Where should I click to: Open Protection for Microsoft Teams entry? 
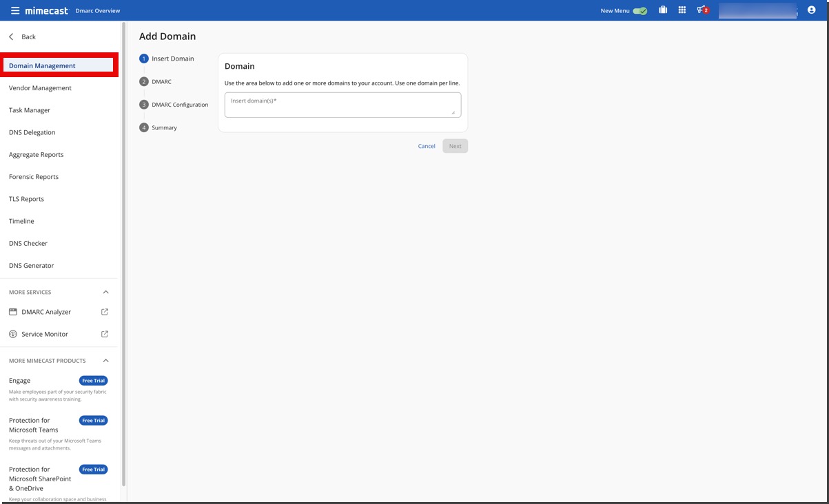(x=33, y=425)
